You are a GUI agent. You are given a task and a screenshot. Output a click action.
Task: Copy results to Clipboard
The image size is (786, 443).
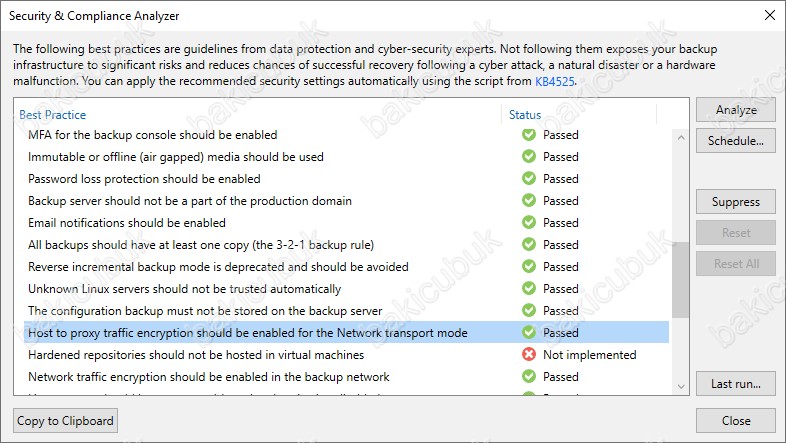(65, 421)
